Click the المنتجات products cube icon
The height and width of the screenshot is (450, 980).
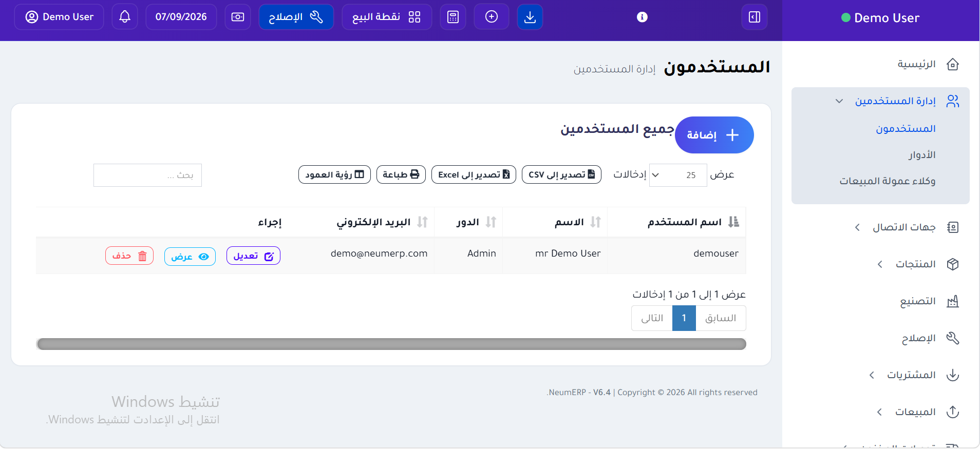953,264
